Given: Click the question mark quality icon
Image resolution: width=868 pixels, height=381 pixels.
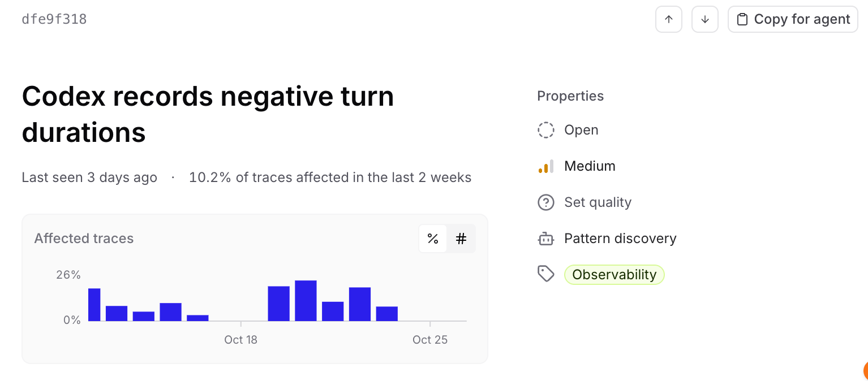Looking at the screenshot, I should click(545, 202).
